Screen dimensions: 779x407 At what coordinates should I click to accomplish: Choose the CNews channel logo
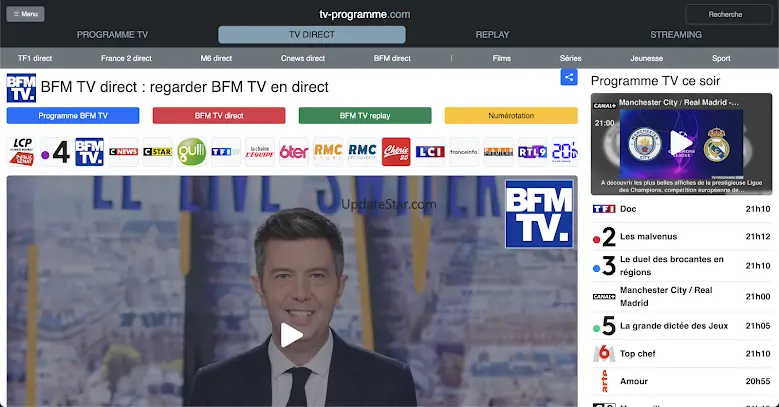tap(123, 151)
